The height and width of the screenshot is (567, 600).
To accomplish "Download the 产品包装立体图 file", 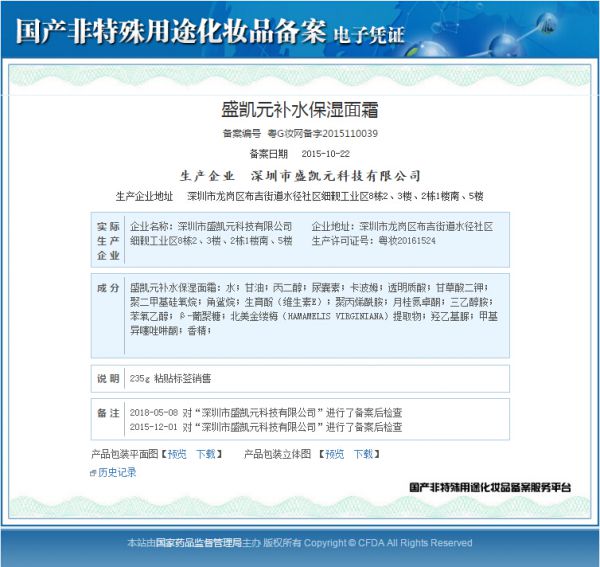I will pyautogui.click(x=363, y=454).
